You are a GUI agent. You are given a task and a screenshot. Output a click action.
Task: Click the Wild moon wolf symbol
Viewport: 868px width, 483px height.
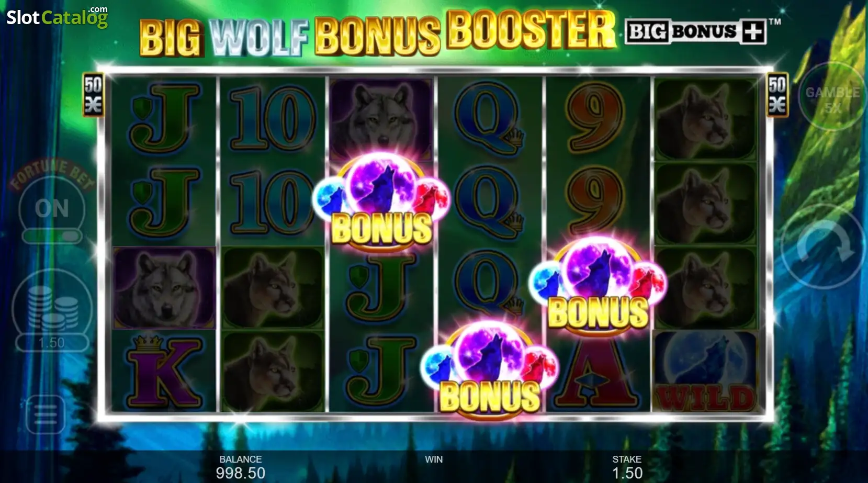point(706,371)
